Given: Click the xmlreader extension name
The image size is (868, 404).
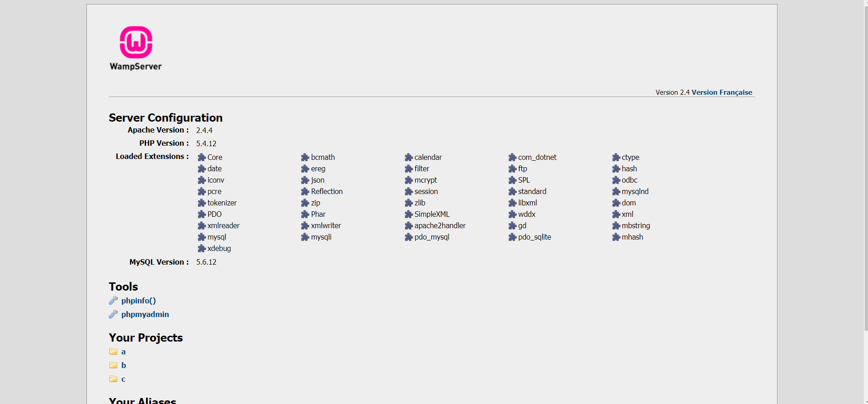Looking at the screenshot, I should [x=223, y=225].
